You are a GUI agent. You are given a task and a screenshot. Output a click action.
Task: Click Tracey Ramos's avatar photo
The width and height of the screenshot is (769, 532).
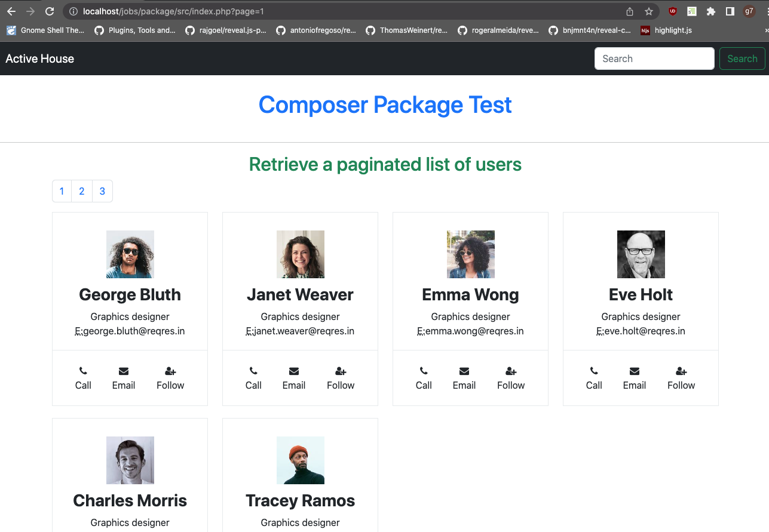pos(301,460)
